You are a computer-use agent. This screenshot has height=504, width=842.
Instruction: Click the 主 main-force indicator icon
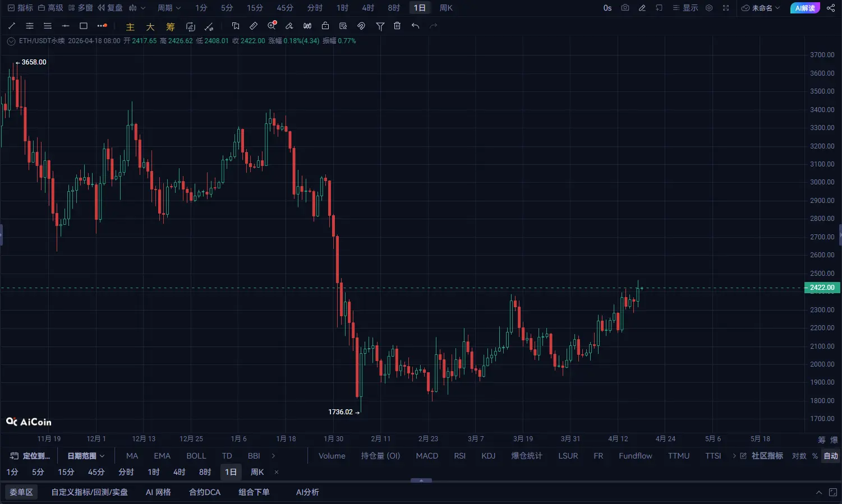click(130, 26)
